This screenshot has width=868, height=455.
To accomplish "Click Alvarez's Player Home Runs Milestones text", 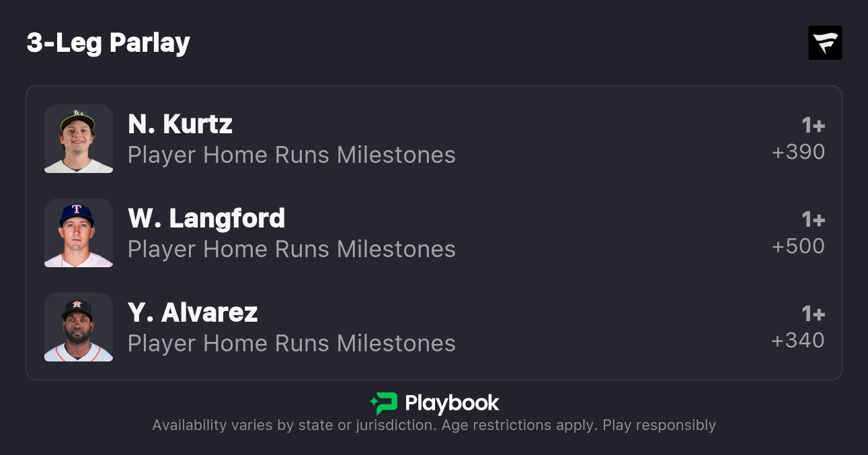I will [x=292, y=343].
